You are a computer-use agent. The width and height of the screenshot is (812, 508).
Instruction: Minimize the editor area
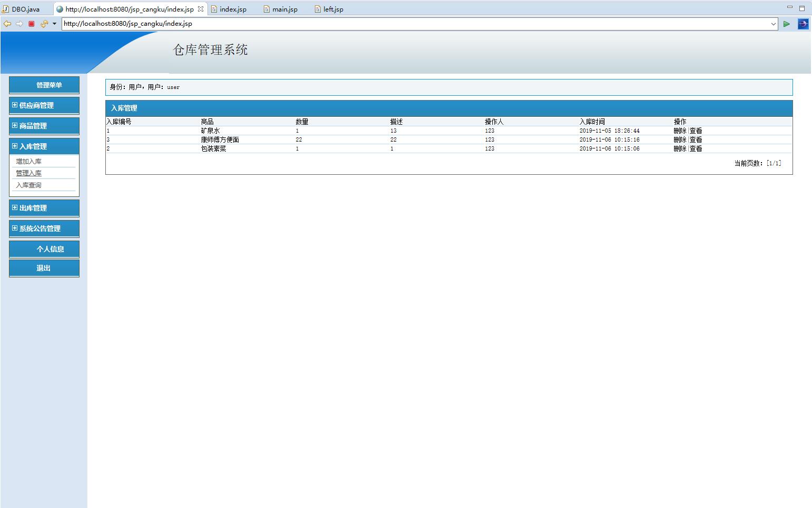tap(790, 7)
